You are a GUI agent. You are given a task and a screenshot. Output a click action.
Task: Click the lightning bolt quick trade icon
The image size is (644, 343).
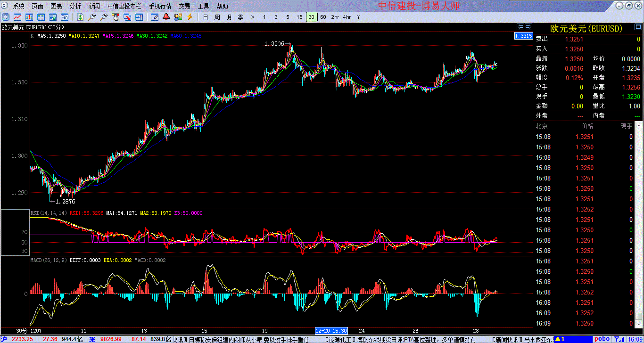pos(190,17)
